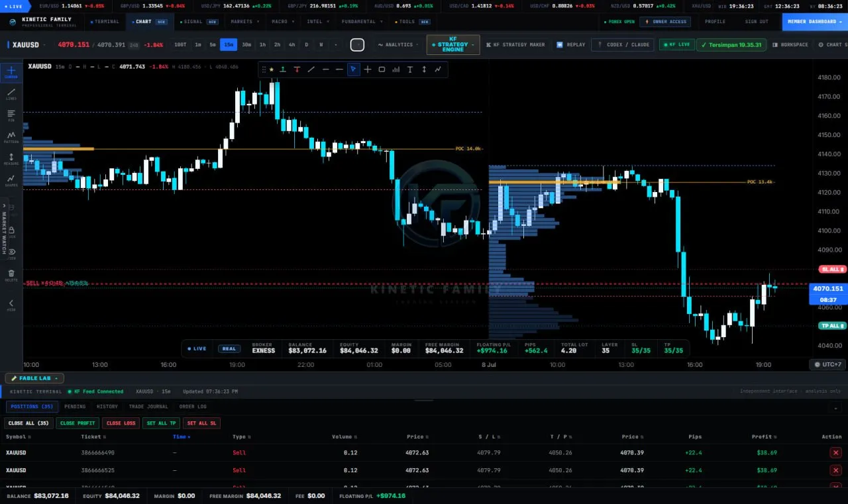Select the Pattern tool in left sidebar

11,137
